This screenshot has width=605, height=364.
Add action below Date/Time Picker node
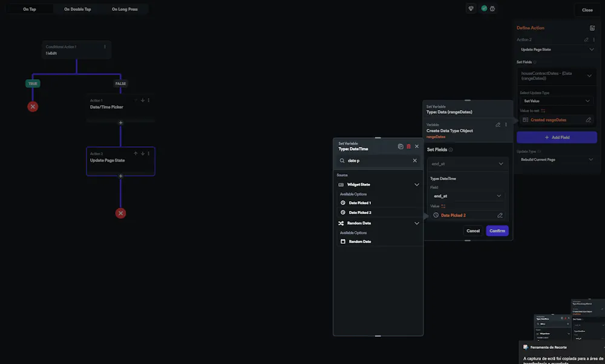point(121,123)
